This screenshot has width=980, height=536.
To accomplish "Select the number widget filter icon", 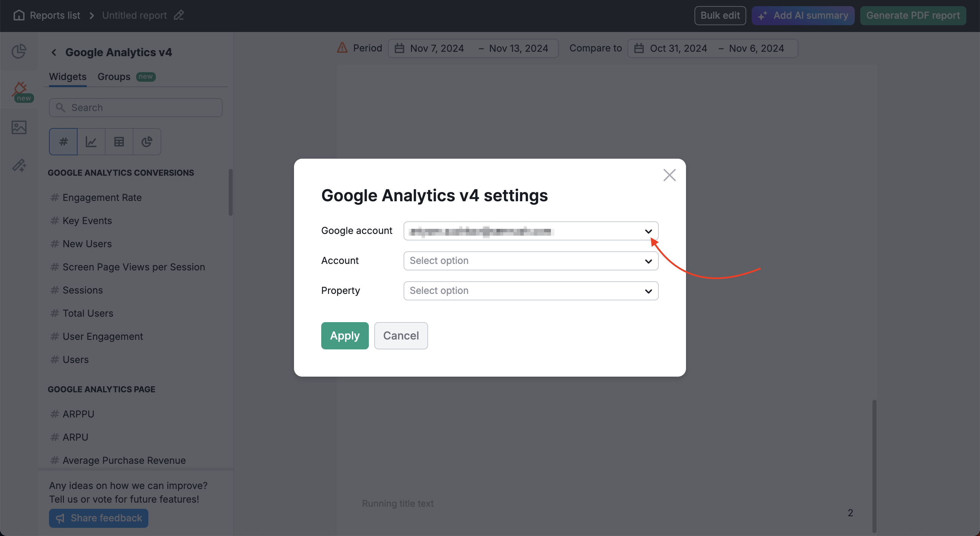I will tap(63, 141).
